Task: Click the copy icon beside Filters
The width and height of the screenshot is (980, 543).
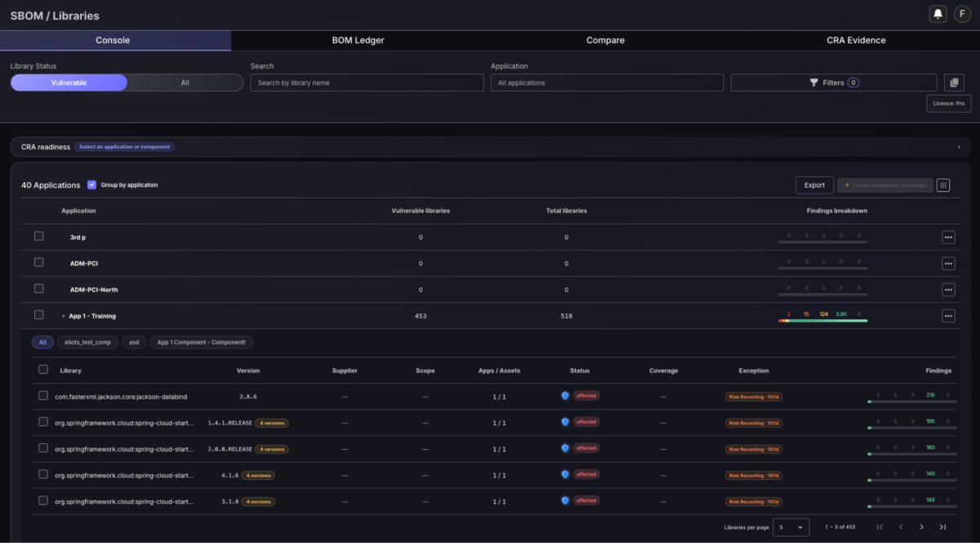Action: pos(954,82)
